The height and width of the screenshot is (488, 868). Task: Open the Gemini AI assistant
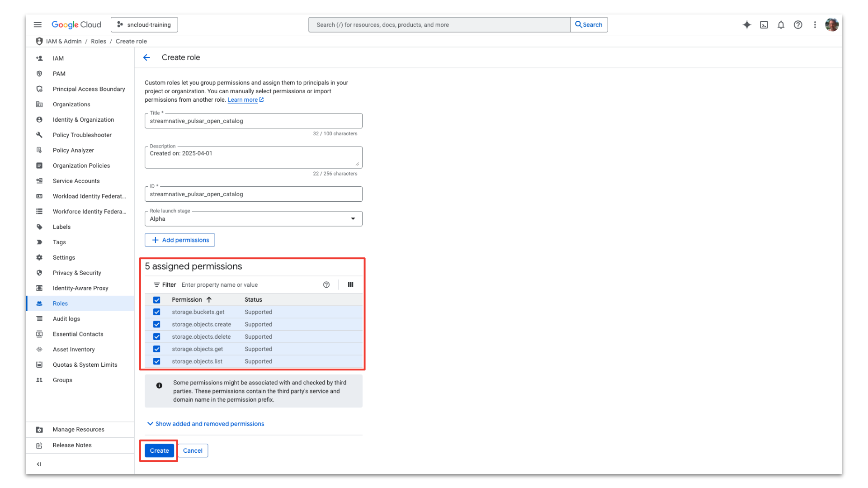(x=746, y=25)
